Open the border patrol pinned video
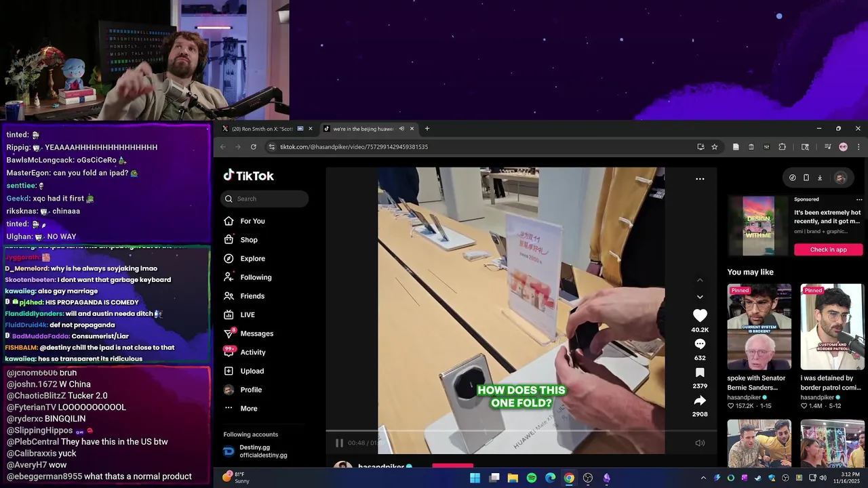 click(832, 327)
